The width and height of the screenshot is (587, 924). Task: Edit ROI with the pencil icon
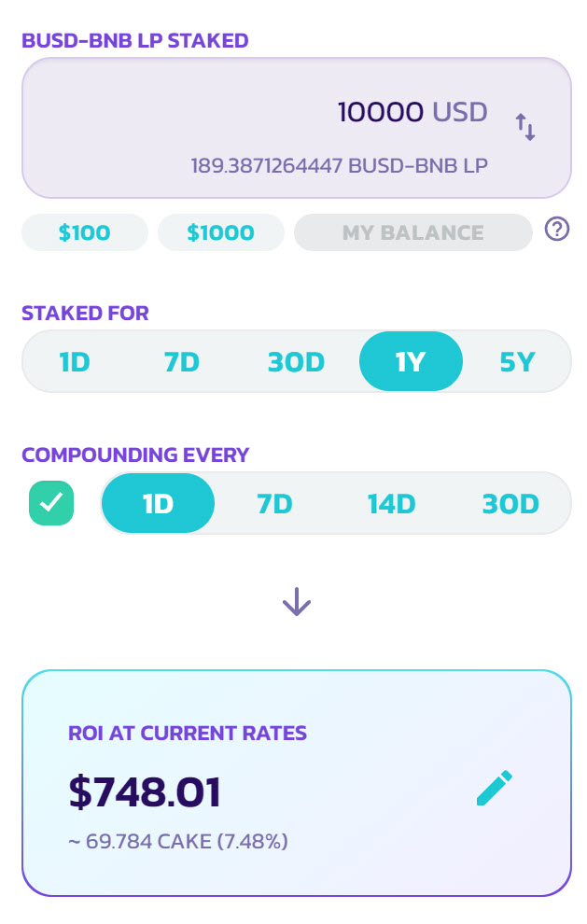[x=495, y=788]
